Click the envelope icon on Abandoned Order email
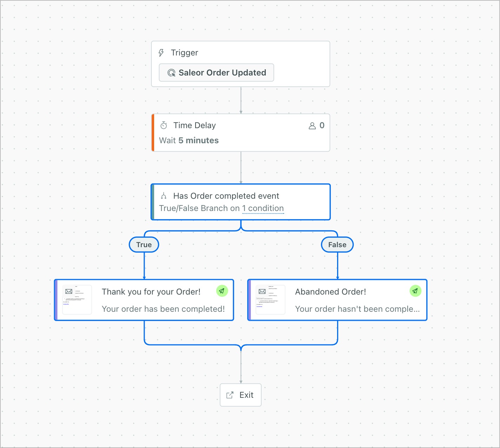 click(x=262, y=291)
